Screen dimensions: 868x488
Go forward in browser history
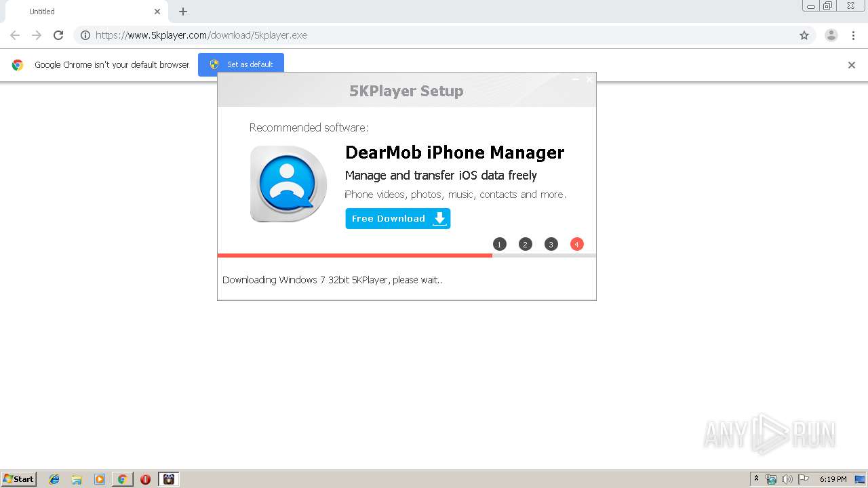pyautogui.click(x=37, y=35)
